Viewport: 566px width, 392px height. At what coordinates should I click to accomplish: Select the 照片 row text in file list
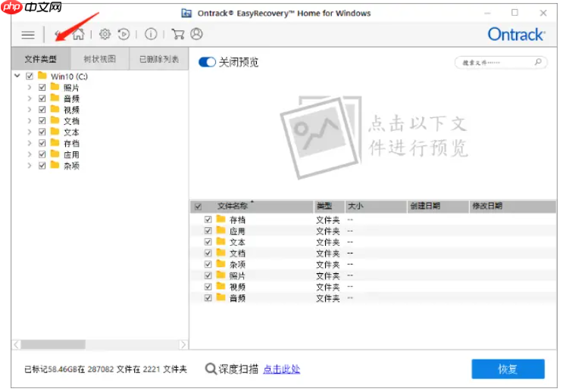237,275
